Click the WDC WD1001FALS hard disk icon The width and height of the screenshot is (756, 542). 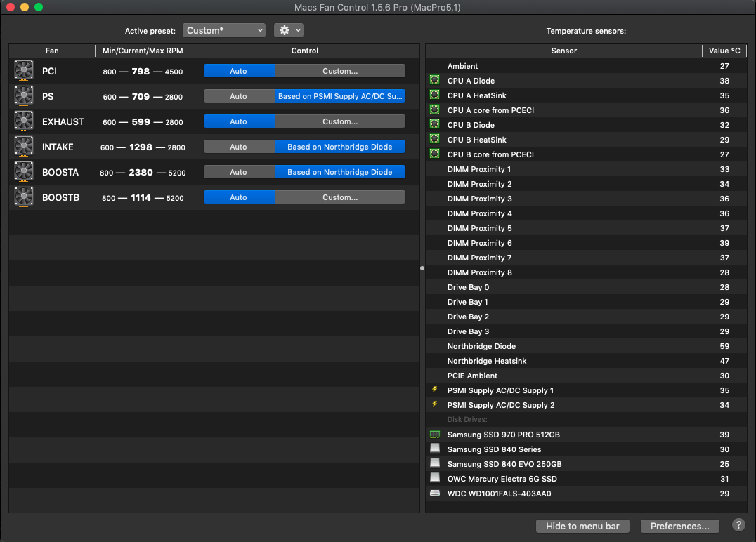pyautogui.click(x=434, y=493)
